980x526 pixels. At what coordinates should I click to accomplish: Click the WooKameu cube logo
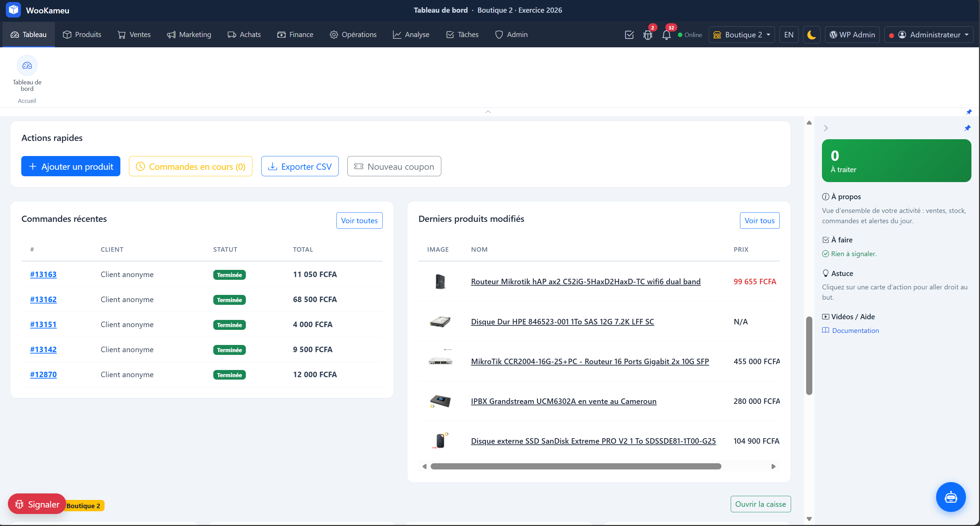pyautogui.click(x=13, y=10)
